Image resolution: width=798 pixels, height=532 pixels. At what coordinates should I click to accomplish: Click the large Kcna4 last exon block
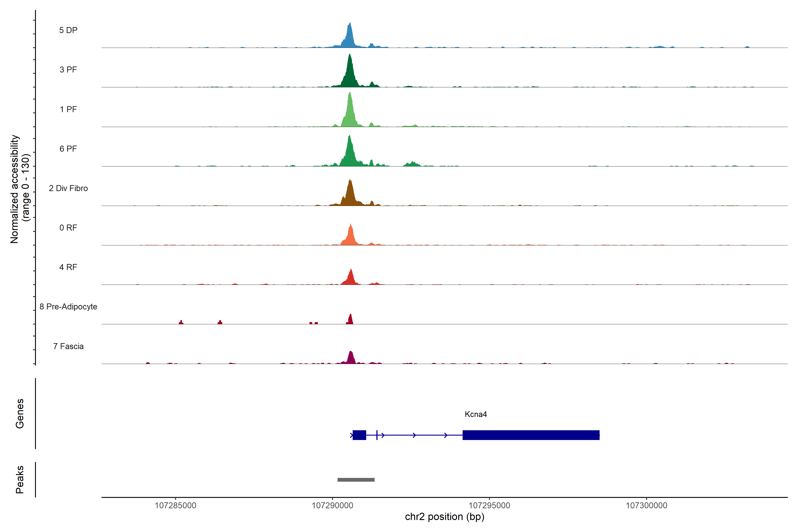[x=531, y=435]
